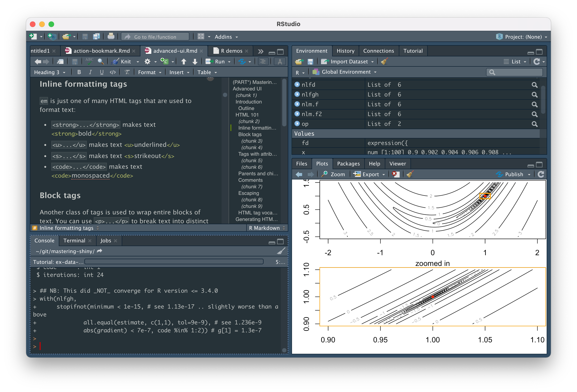Run a spell check on the document

[x=89, y=61]
